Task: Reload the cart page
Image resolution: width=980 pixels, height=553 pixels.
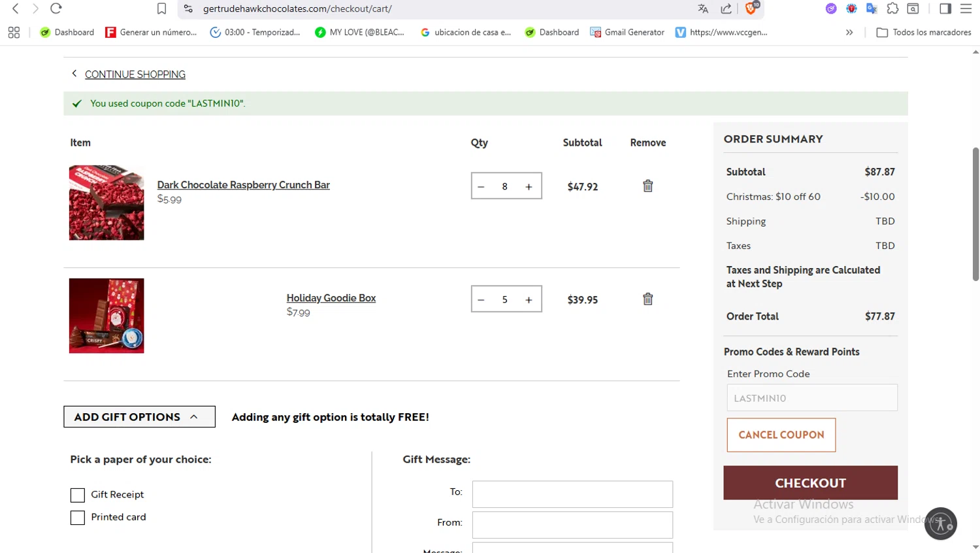Action: [56, 8]
